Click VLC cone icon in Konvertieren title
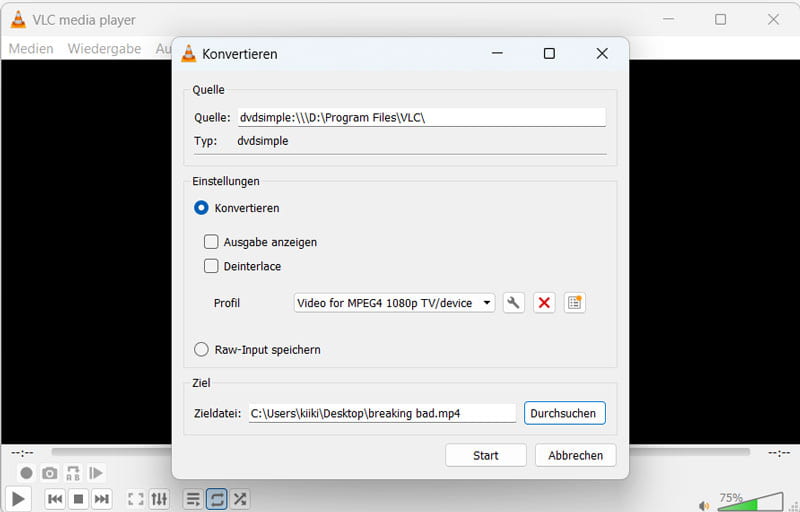Screen dimensions: 800x512 coord(189,54)
